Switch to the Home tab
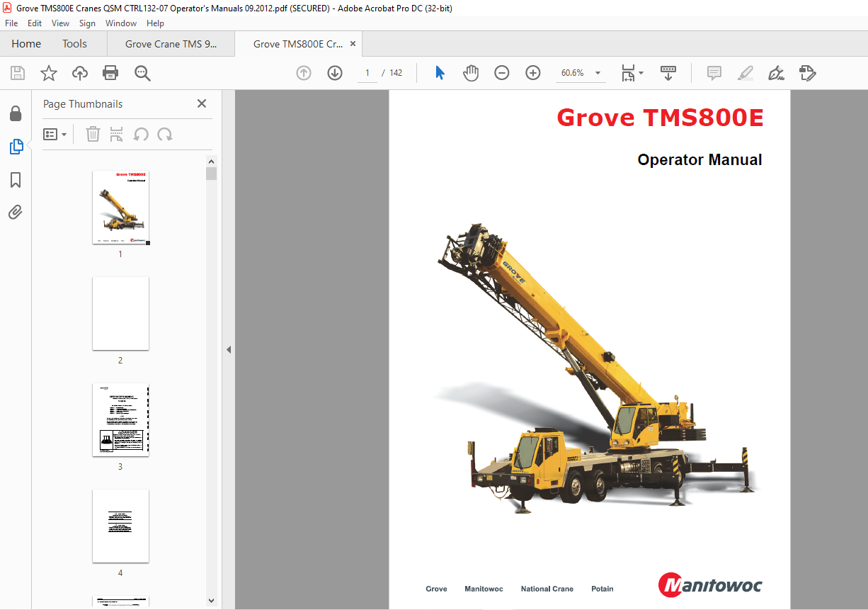Image resolution: width=868 pixels, height=610 pixels. (x=26, y=44)
